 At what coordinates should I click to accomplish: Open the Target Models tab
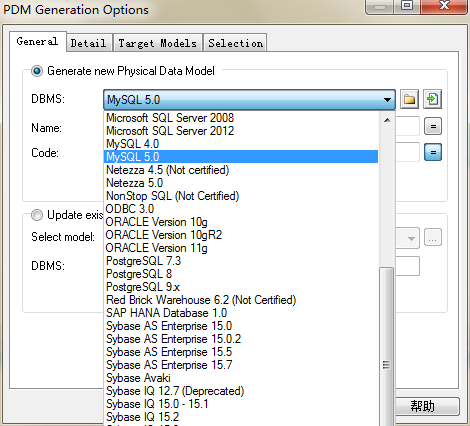pyautogui.click(x=157, y=43)
